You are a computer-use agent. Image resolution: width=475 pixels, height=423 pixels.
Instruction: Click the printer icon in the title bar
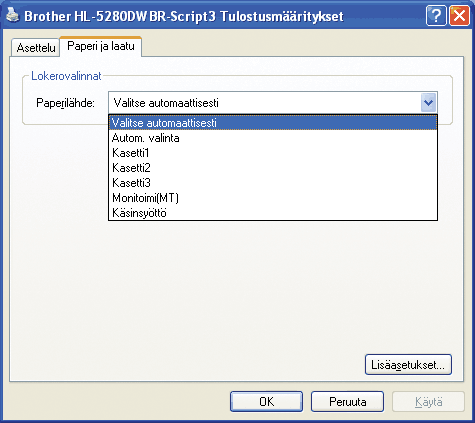point(13,15)
